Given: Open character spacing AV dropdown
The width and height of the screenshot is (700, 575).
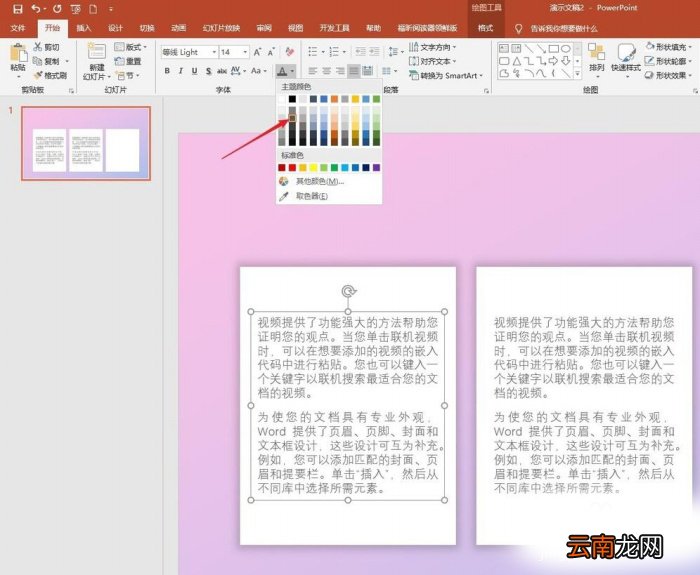Looking at the screenshot, I should click(238, 71).
